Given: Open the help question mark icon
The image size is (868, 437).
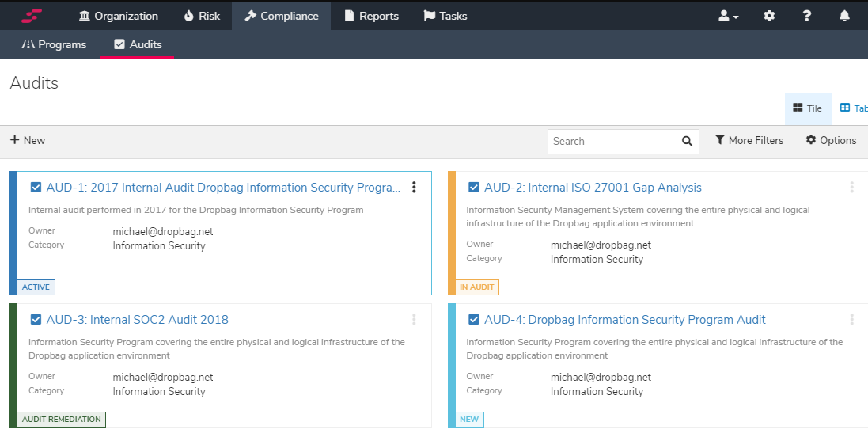Looking at the screenshot, I should [x=806, y=16].
